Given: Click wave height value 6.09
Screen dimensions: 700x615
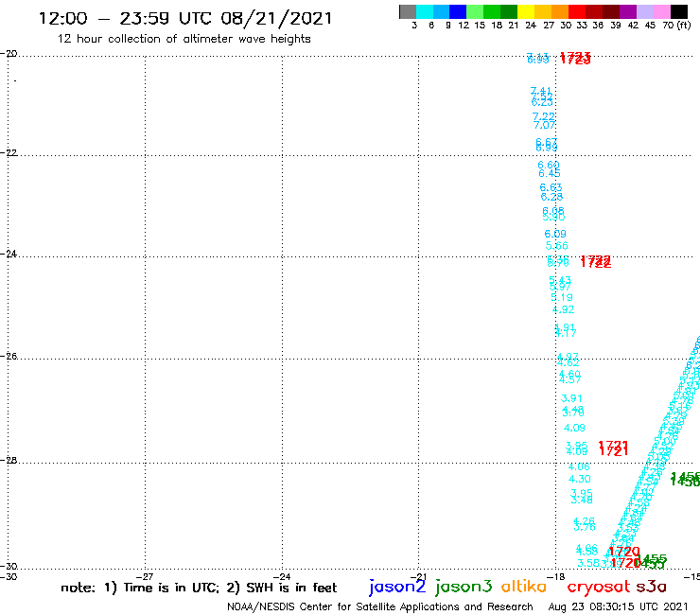Looking at the screenshot, I should (x=555, y=234).
